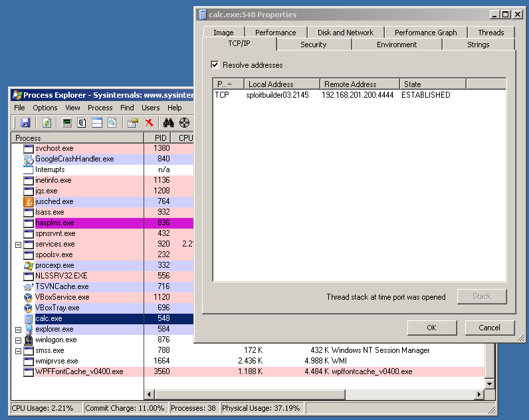Screen dimensions: 529x420
Task: Sort by the Remote Address column header
Action: (x=359, y=84)
